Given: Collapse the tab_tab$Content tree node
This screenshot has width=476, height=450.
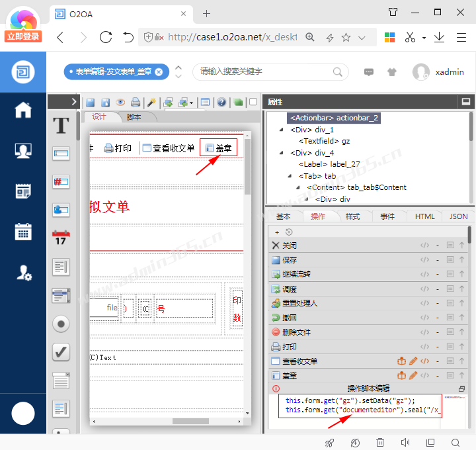Looking at the screenshot, I should [x=298, y=187].
